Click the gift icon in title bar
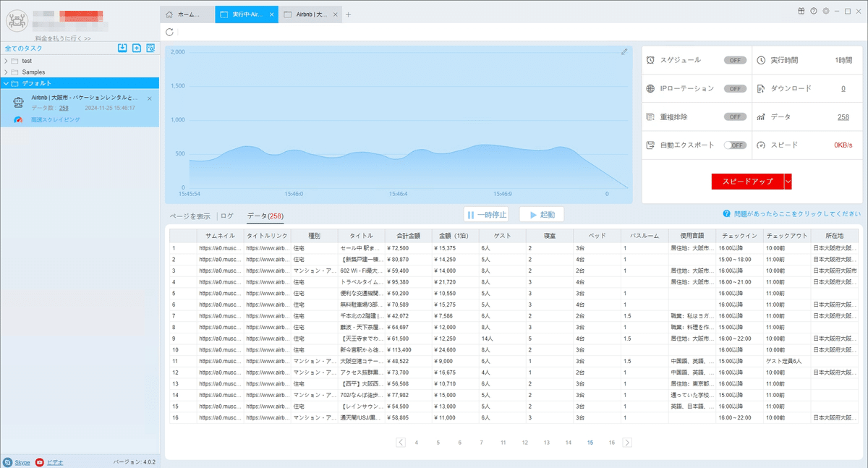Viewport: 868px width, 468px height. click(802, 11)
